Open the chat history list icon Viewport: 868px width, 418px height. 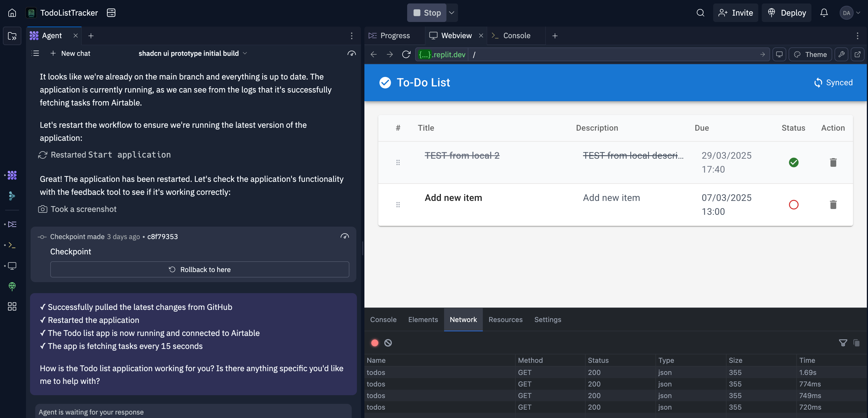36,53
